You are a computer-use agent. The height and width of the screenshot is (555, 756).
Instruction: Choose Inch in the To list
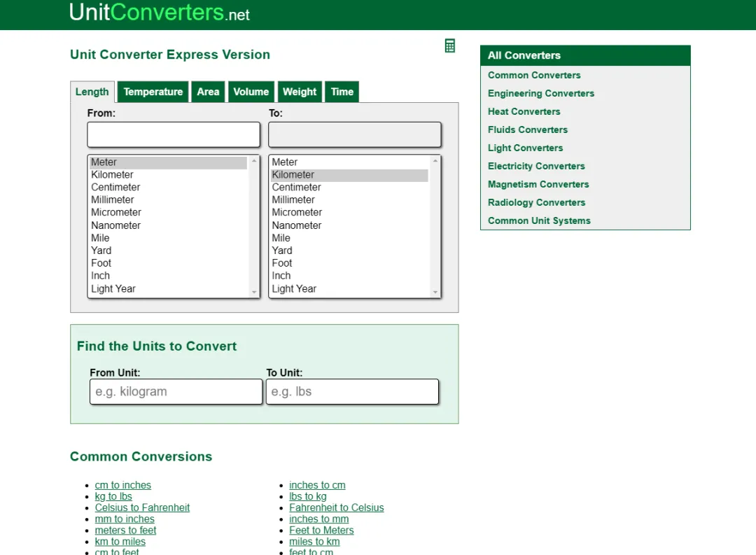click(x=349, y=275)
